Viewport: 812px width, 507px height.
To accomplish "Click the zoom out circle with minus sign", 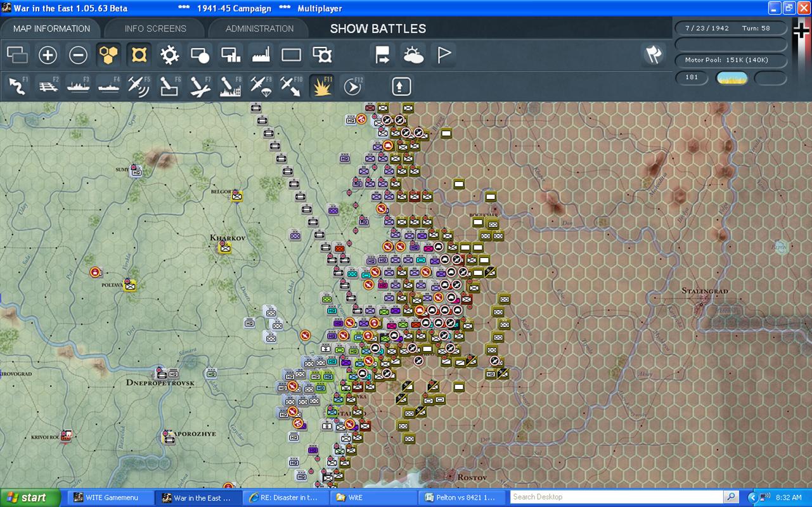I will pos(78,55).
